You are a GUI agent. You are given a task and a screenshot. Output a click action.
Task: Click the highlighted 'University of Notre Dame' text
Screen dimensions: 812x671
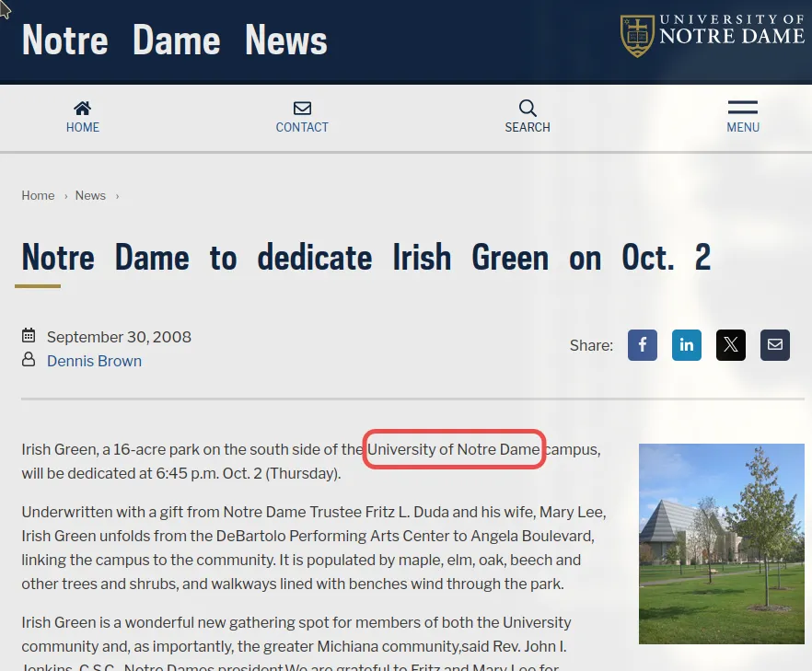[x=454, y=449]
